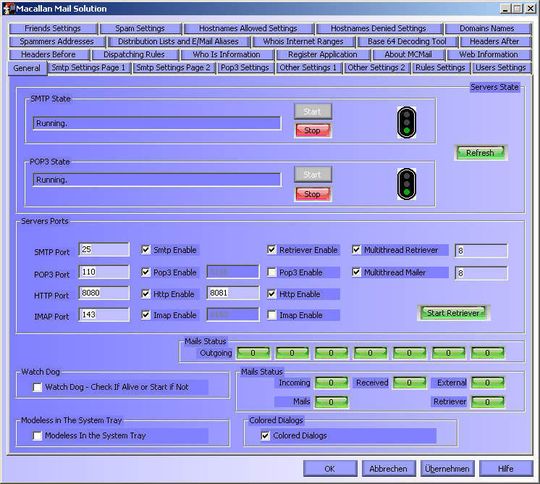Open the Web Information tab
The height and width of the screenshot is (484, 540).
(x=489, y=54)
